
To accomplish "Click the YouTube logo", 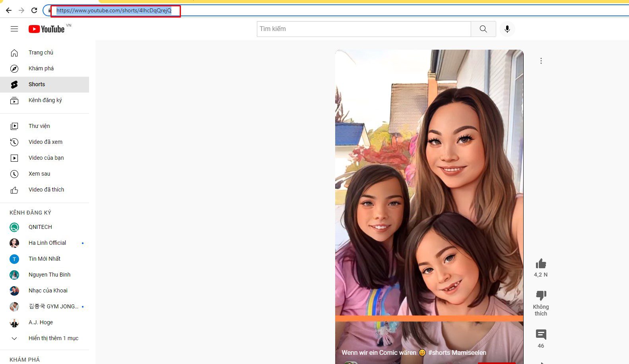I will click(x=47, y=29).
